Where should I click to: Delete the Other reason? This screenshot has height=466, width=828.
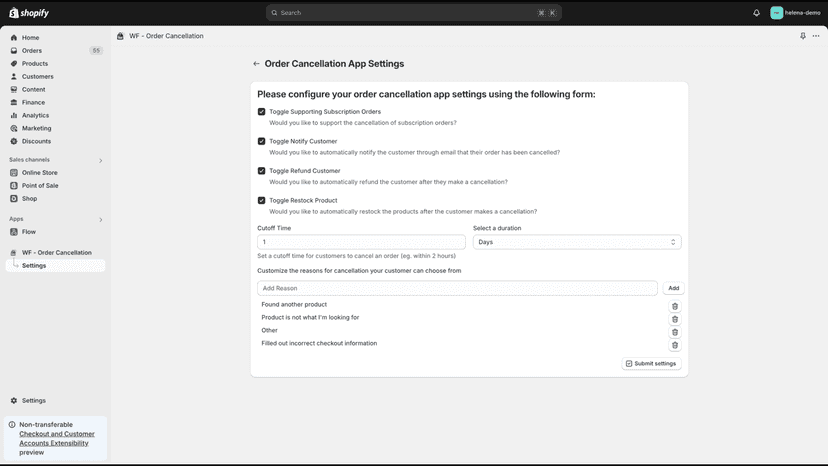point(675,332)
